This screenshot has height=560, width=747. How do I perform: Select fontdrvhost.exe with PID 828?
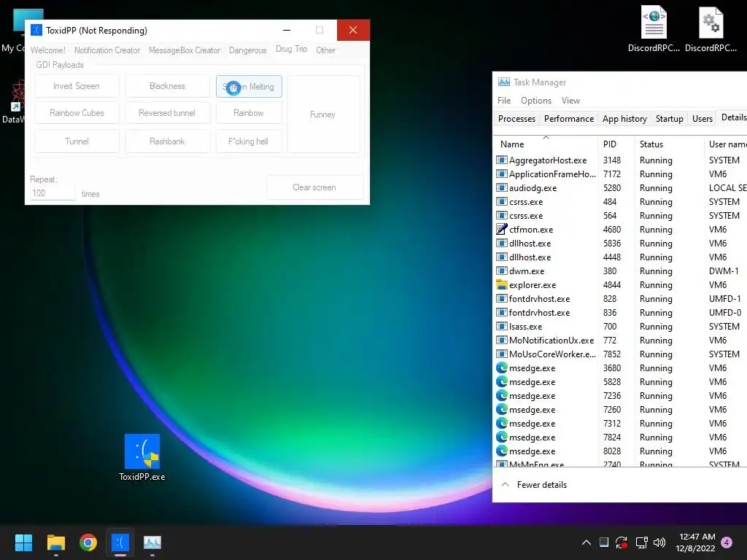click(620, 298)
